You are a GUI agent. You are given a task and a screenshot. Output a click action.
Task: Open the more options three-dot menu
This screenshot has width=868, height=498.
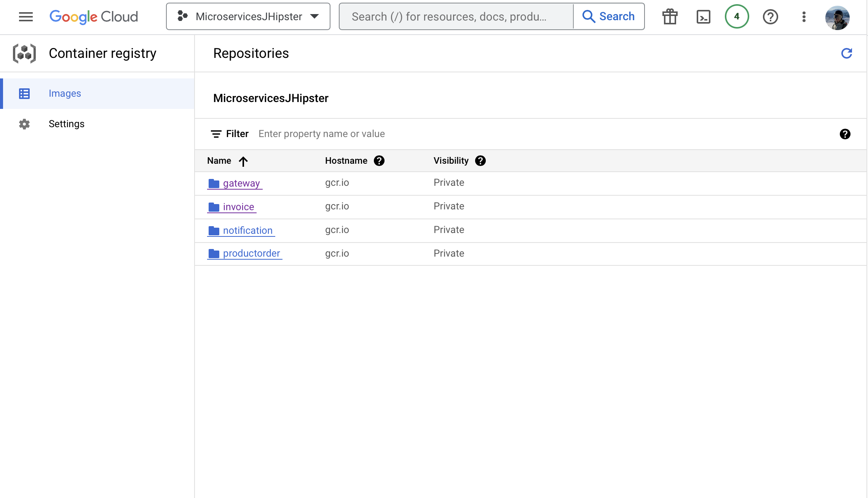coord(804,17)
